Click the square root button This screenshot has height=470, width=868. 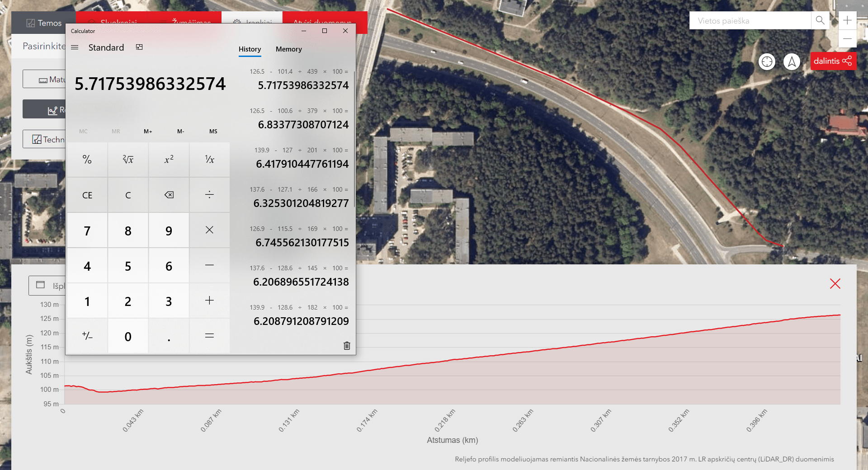click(128, 160)
